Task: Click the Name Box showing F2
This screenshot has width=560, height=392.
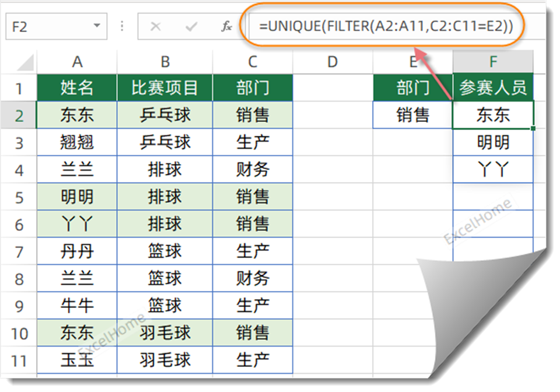Action: [56, 26]
